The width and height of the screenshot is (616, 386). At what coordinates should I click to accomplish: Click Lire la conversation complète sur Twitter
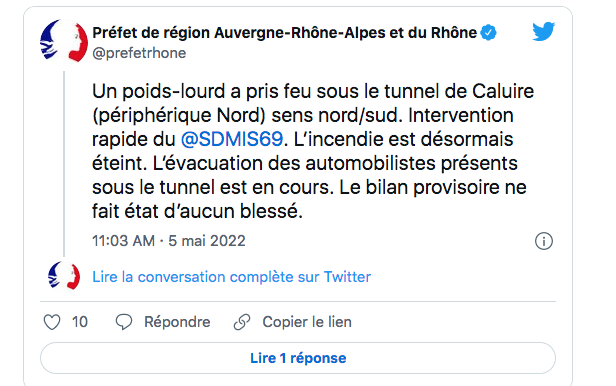pyautogui.click(x=231, y=277)
